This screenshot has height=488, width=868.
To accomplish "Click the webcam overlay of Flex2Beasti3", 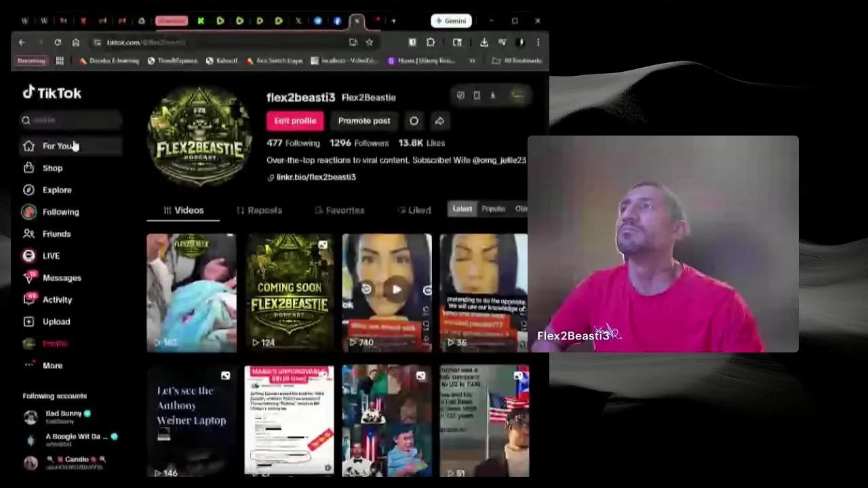I will point(663,244).
